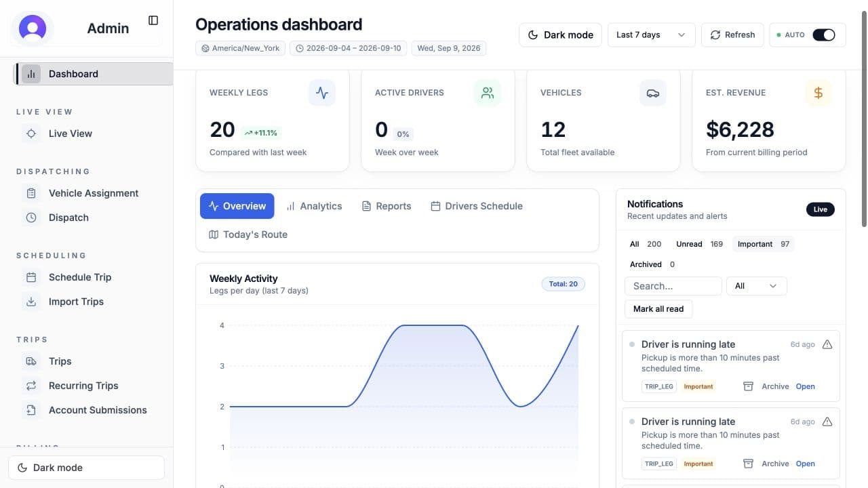868x488 pixels.
Task: Select Dashboard in the sidebar
Action: 94,74
